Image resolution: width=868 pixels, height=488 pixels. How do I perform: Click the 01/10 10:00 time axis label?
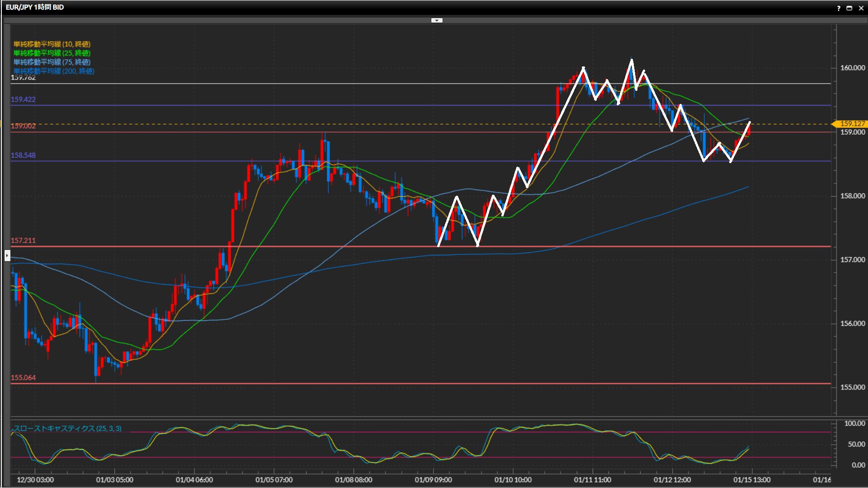513,480
